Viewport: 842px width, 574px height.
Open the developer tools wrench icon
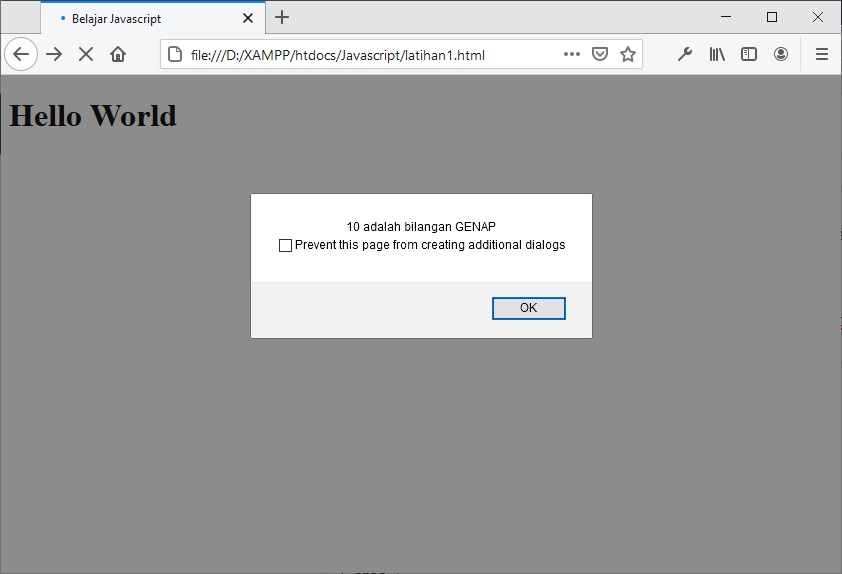685,54
